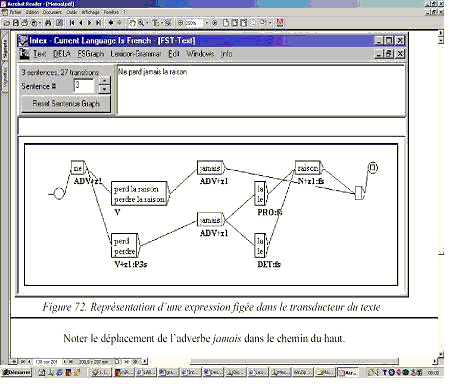This screenshot has height=384, width=450.
Task: Decrease the sentence number with down stepper
Action: tap(104, 89)
